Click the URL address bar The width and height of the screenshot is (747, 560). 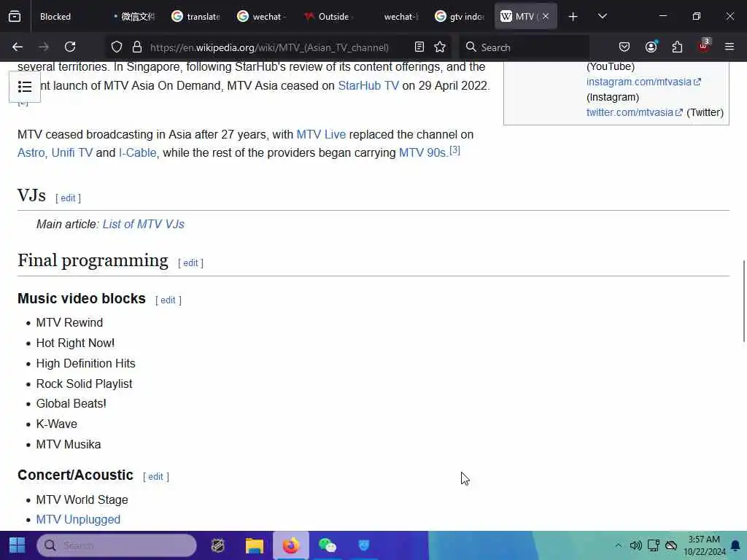[269, 47]
